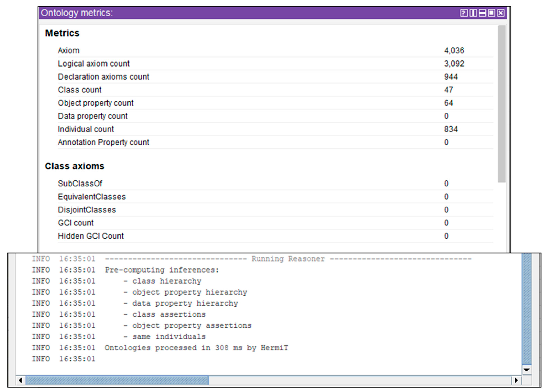545x392 pixels.
Task: Close the Ontology metrics view
Action: (501, 13)
